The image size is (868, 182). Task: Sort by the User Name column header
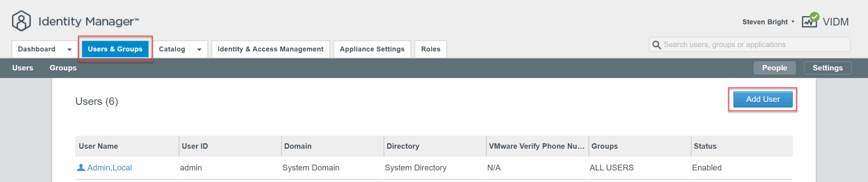click(98, 146)
